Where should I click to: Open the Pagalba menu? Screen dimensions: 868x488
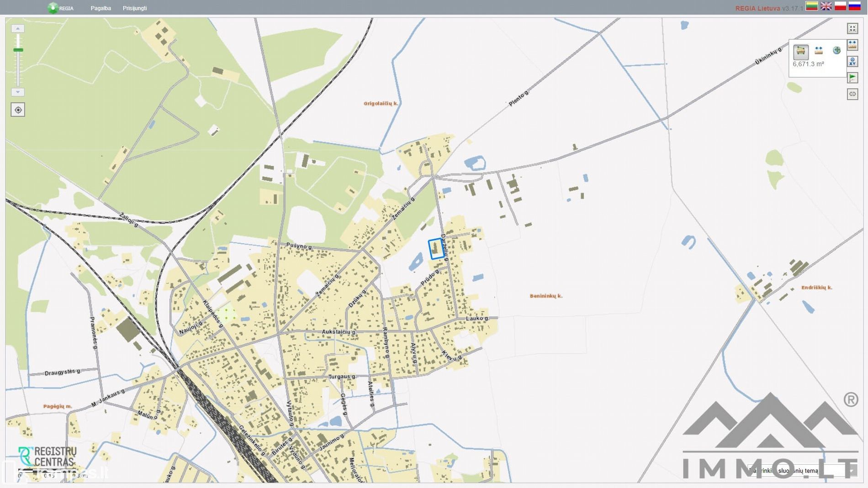pyautogui.click(x=101, y=8)
